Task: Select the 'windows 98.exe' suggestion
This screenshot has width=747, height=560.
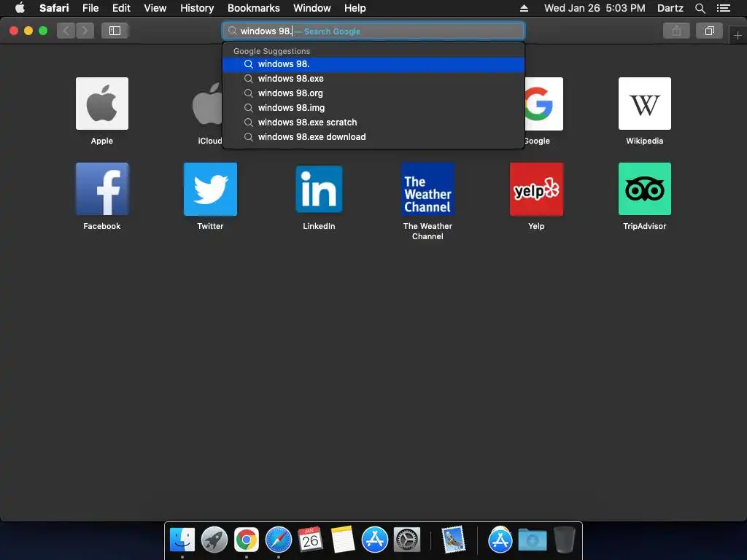Action: pos(373,79)
